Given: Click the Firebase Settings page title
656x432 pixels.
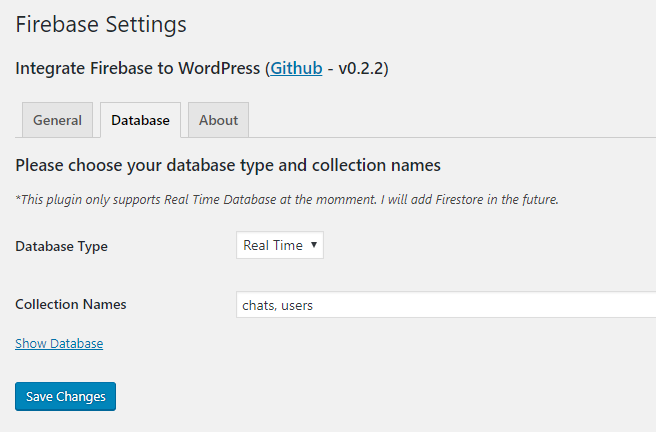Looking at the screenshot, I should (101, 23).
